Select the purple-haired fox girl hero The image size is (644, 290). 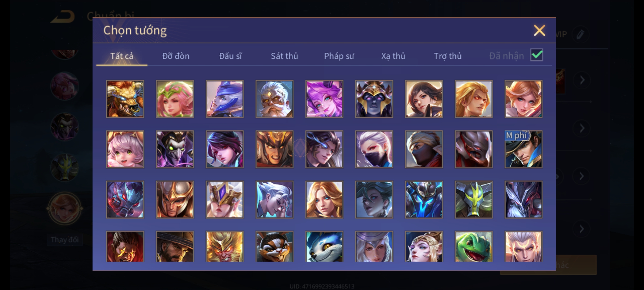coord(324,99)
